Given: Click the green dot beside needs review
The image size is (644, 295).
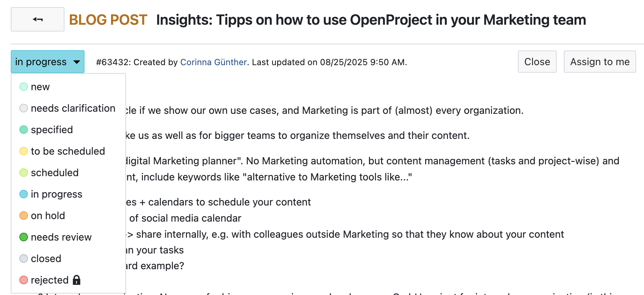Looking at the screenshot, I should click(x=23, y=237).
